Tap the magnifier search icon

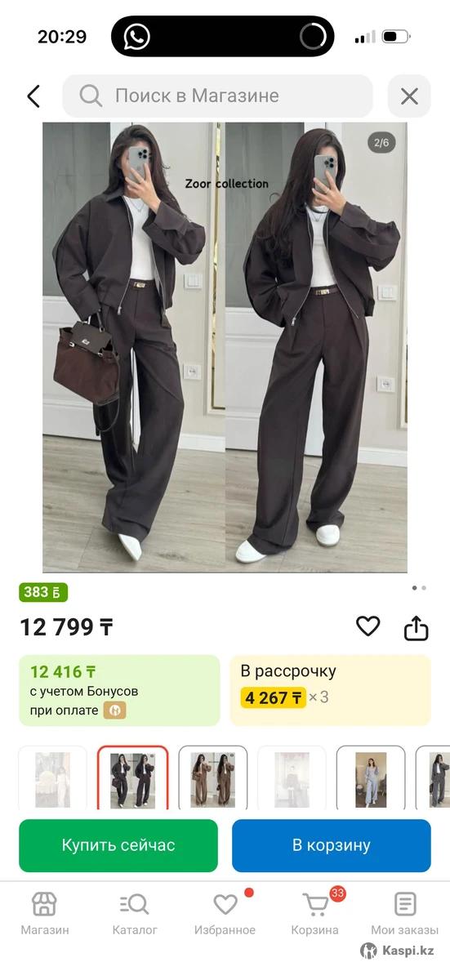(91, 96)
